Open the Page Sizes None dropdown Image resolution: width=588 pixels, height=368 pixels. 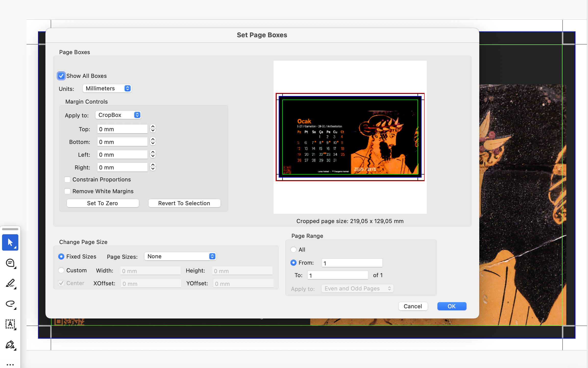click(x=180, y=256)
